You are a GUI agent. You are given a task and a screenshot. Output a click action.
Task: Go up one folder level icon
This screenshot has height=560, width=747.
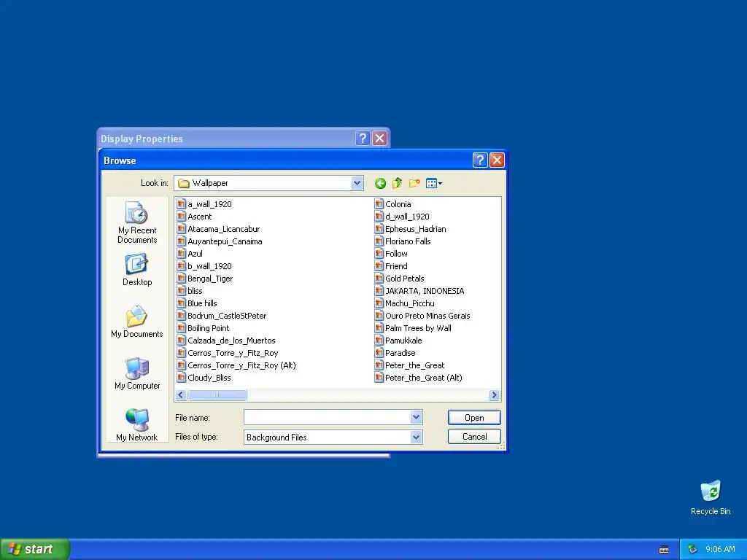397,183
